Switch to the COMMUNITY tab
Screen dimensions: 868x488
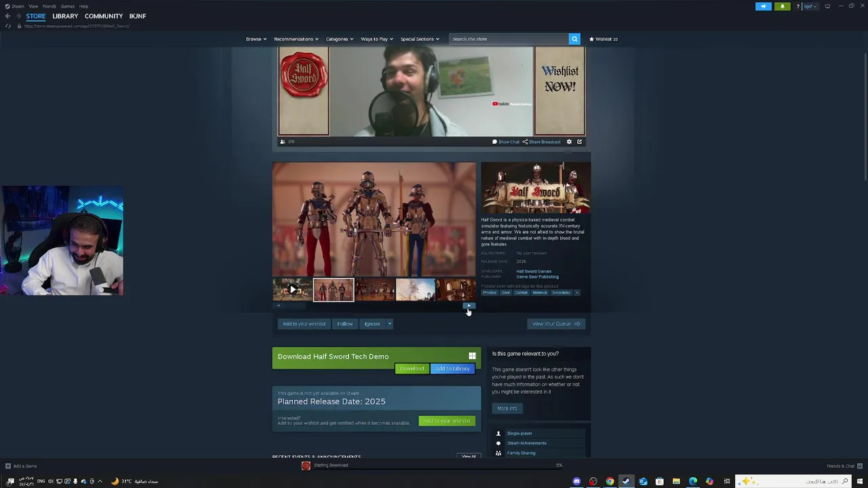[x=104, y=16]
